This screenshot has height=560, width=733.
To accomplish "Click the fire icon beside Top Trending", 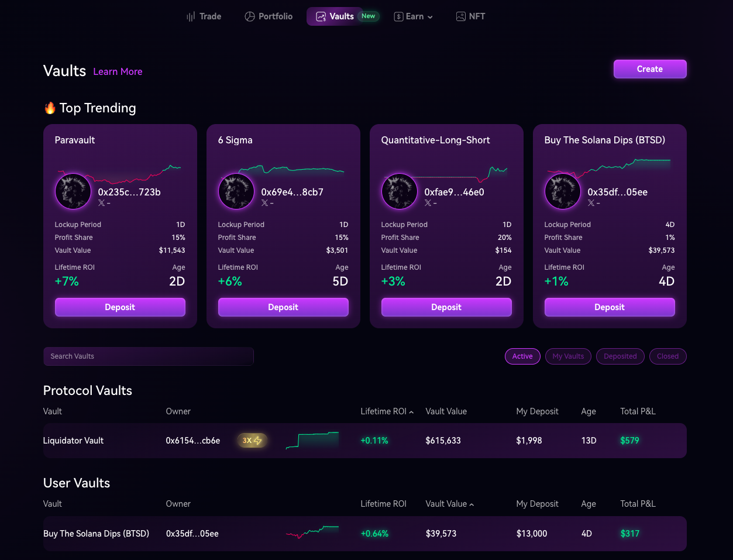I will point(50,108).
